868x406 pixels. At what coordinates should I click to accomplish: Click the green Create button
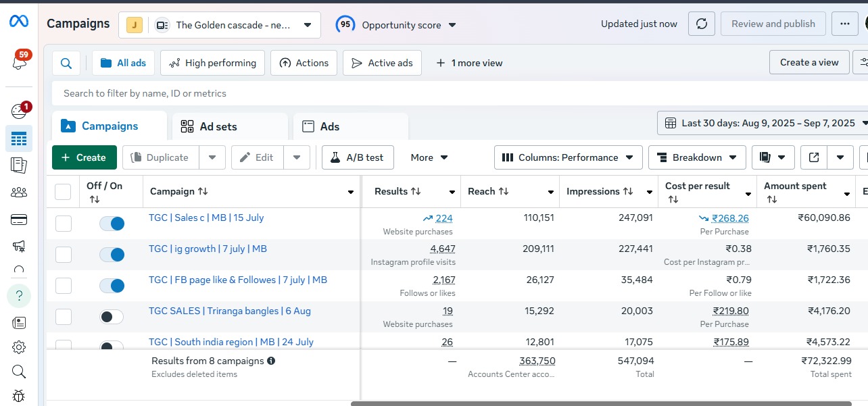click(x=85, y=157)
